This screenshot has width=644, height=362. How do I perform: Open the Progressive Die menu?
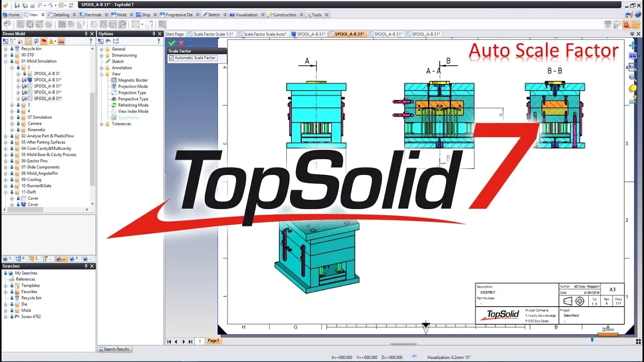[x=179, y=15]
